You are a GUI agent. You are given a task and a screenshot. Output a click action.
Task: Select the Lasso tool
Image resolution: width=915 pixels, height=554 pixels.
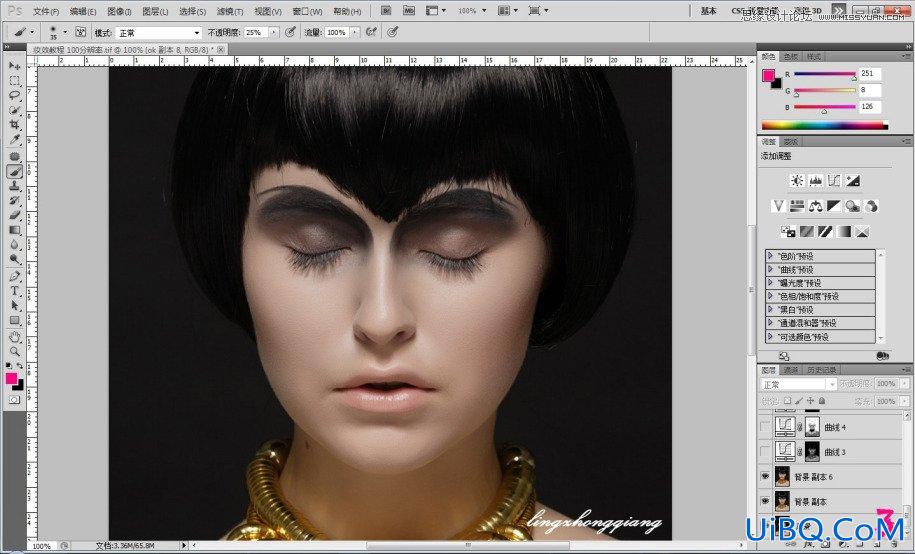[x=15, y=95]
